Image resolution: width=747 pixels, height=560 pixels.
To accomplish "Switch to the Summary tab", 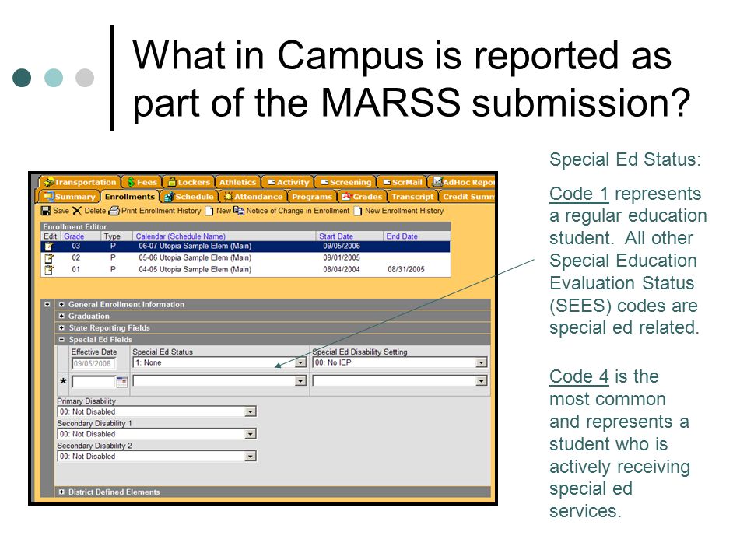I will [x=68, y=196].
